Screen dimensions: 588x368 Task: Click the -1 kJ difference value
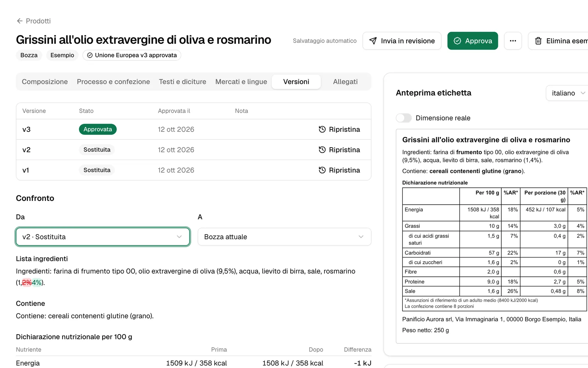pos(362,363)
